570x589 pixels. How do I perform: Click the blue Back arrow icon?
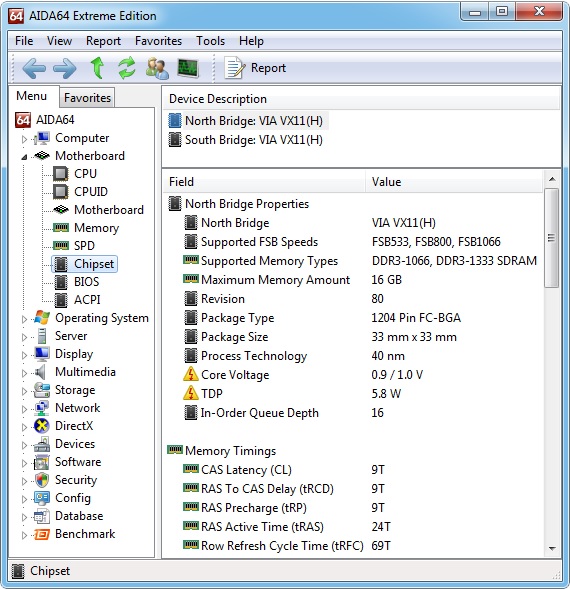click(x=34, y=68)
